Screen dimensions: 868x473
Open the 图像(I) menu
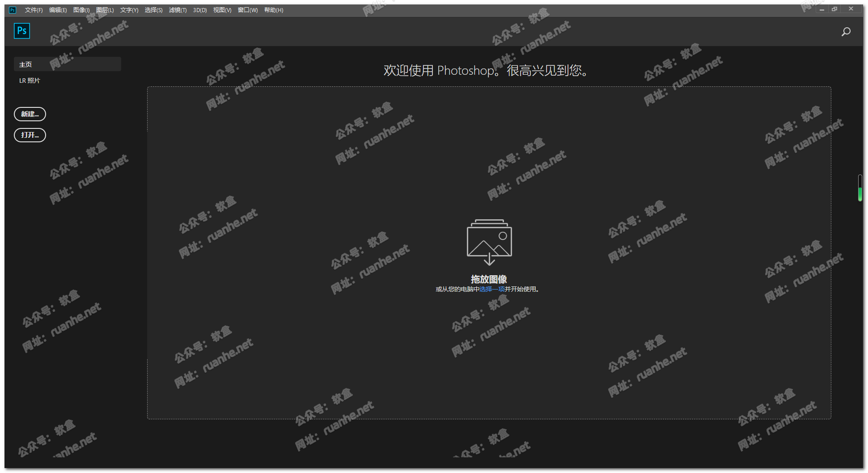[x=81, y=10]
